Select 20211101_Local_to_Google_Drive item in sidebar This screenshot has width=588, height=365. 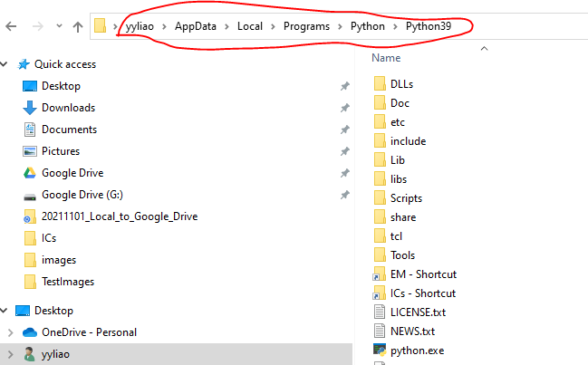pos(119,216)
